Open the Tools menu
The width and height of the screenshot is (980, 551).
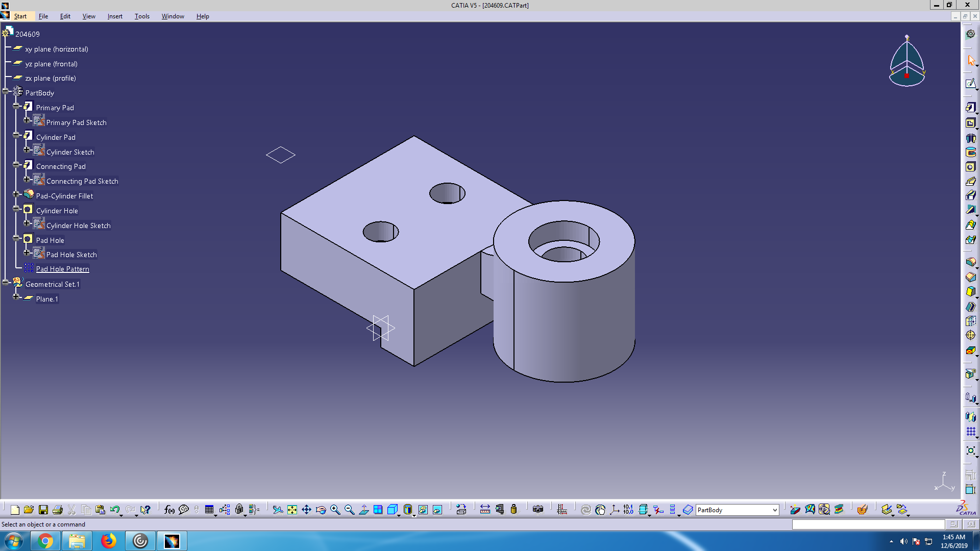pos(142,16)
